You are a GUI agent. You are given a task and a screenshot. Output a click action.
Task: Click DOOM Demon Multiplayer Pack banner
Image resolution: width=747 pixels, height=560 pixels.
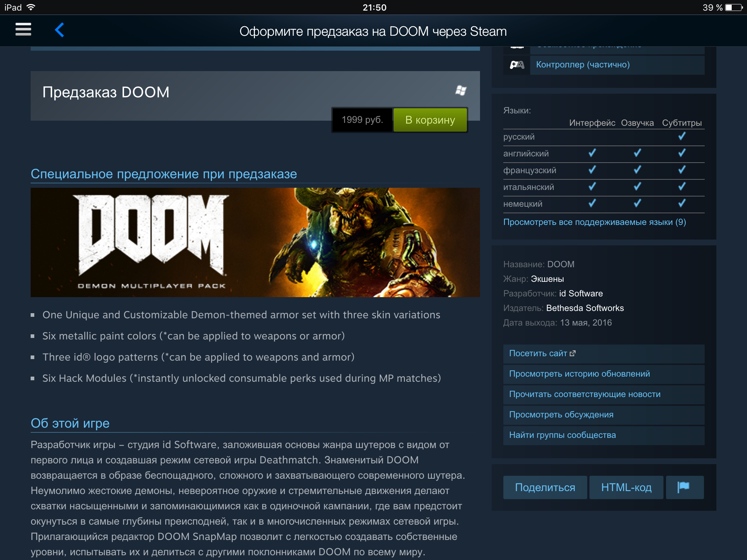pos(255,242)
